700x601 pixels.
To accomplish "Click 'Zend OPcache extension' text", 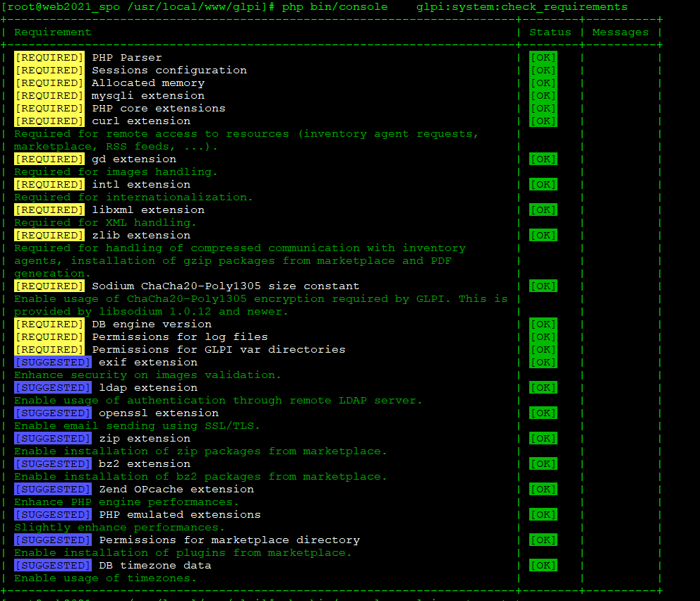I will point(176,490).
